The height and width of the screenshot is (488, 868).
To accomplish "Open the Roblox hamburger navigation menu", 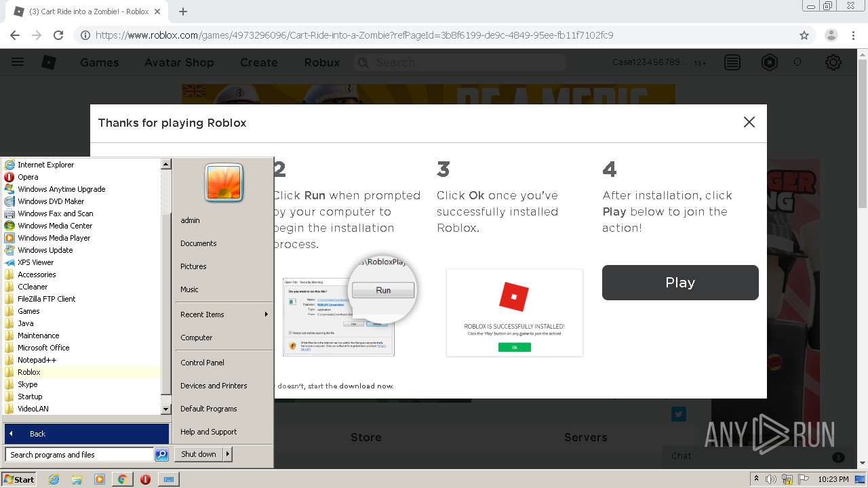I will pyautogui.click(x=18, y=62).
